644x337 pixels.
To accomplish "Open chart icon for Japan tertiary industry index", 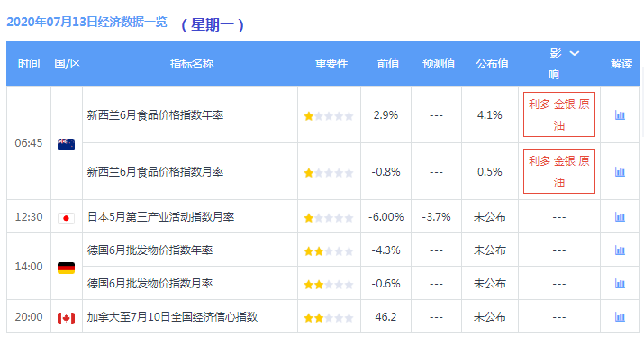I will tap(620, 216).
